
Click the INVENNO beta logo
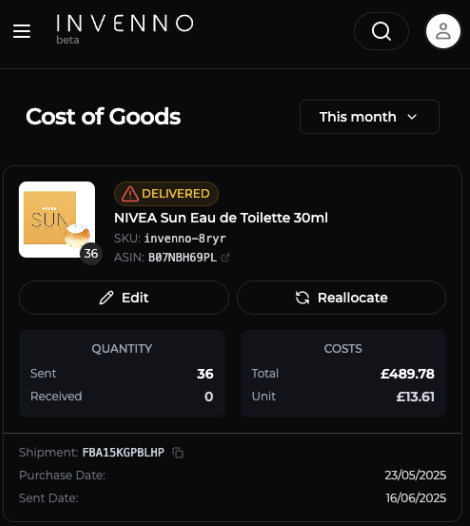124,29
